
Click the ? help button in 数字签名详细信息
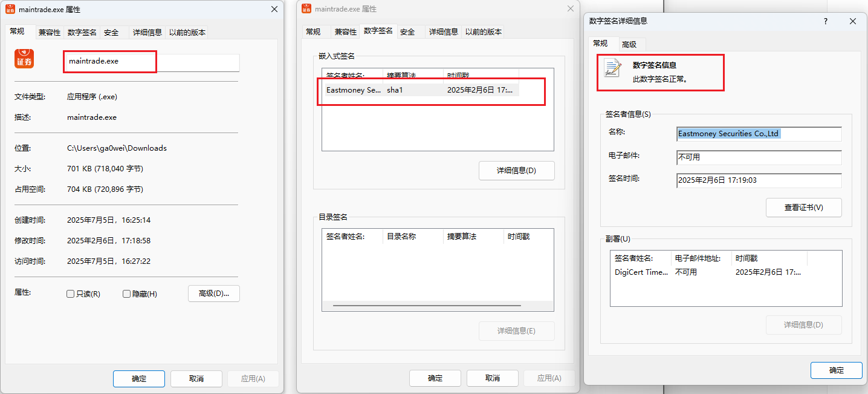click(x=826, y=21)
